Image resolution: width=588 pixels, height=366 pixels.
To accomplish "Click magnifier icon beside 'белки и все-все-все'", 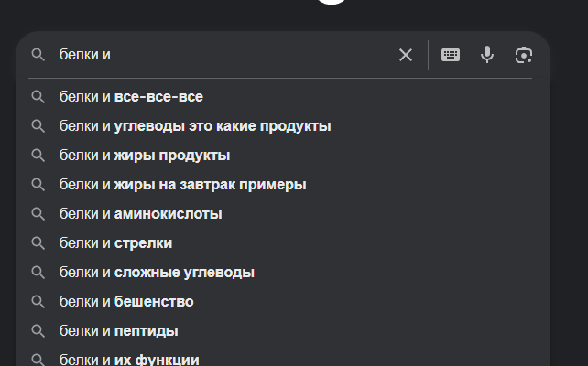I will point(38,96).
